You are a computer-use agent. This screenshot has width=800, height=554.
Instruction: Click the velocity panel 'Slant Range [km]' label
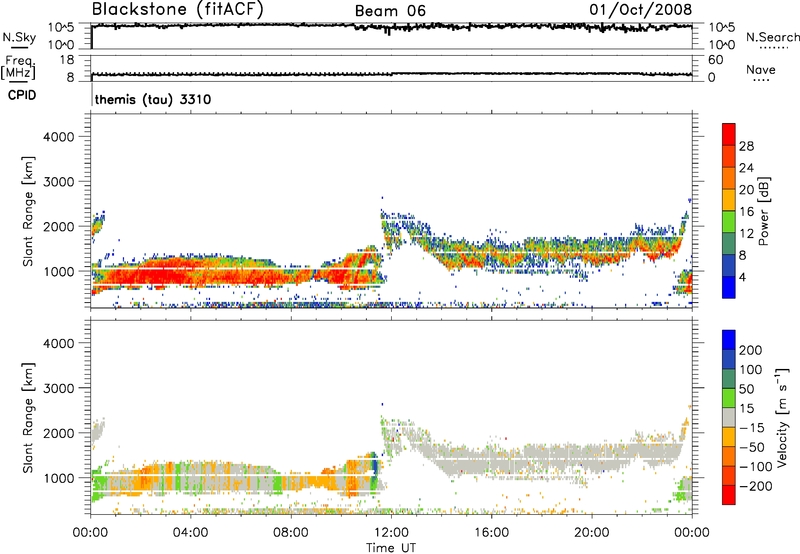point(28,417)
